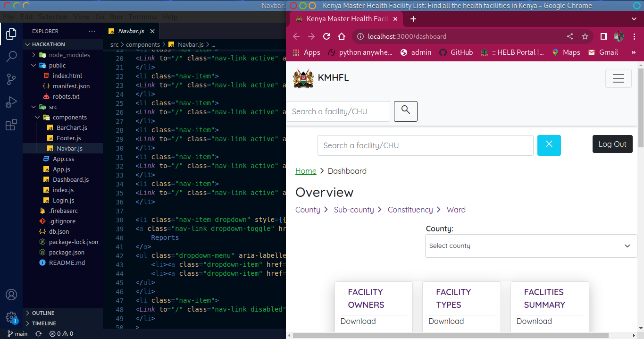Open the Selection menu

click(x=53, y=17)
